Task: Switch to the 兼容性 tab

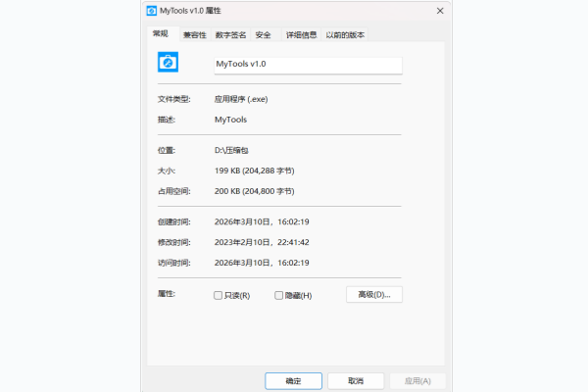Action: [x=194, y=35]
